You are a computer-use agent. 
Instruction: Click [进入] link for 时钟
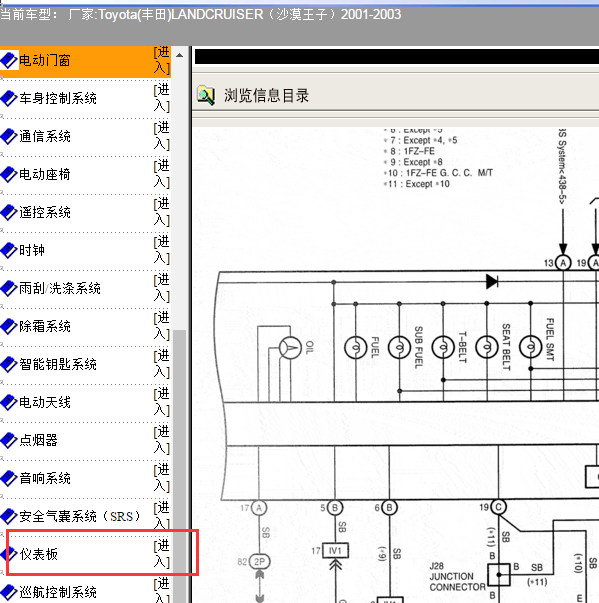click(x=161, y=250)
